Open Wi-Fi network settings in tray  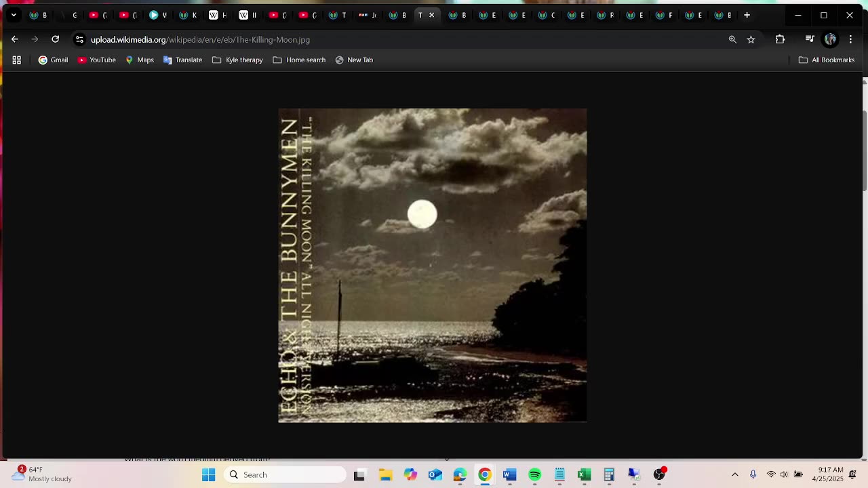point(771,474)
